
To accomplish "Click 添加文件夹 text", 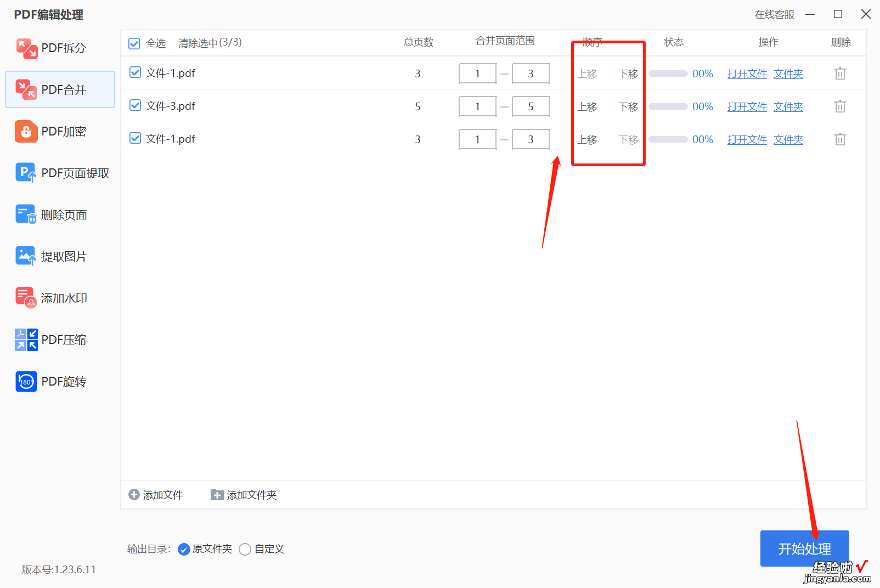I will click(x=252, y=495).
